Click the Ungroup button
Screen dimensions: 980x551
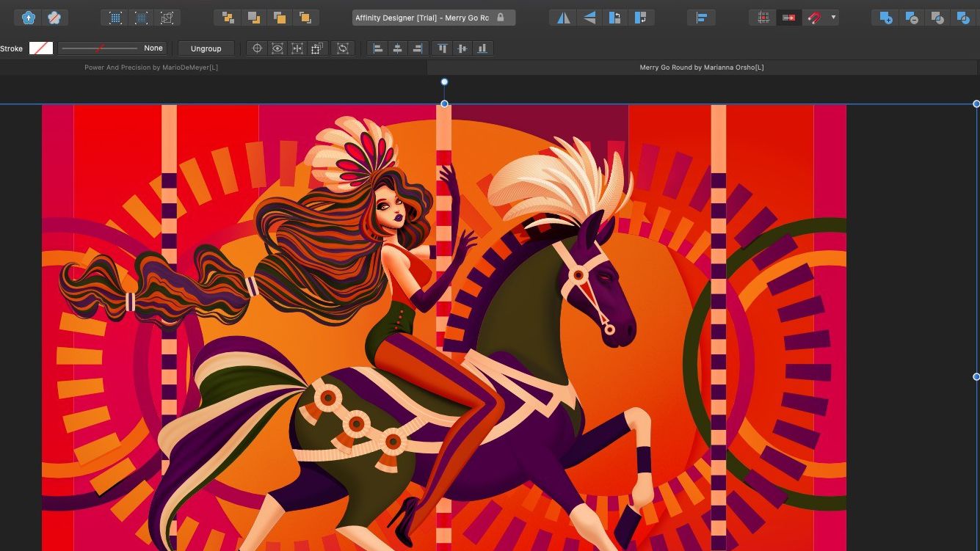point(206,48)
